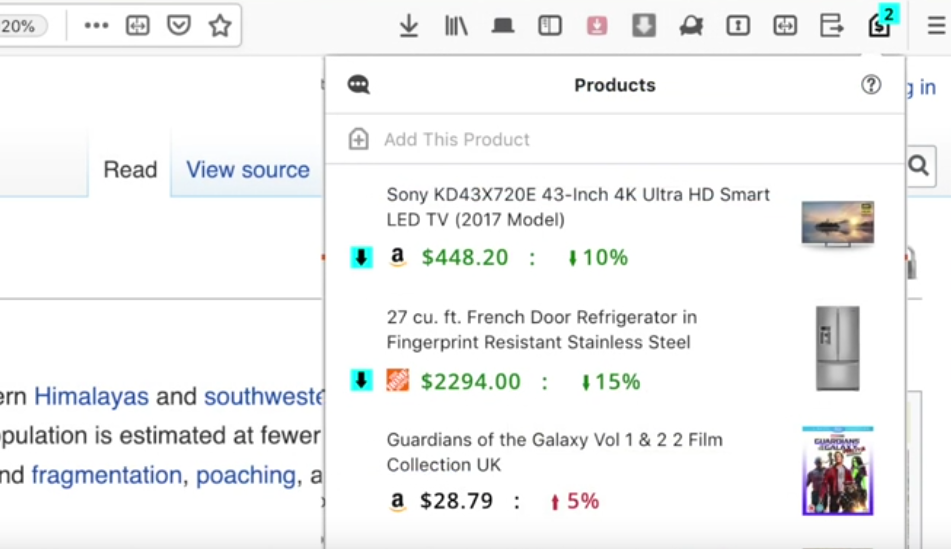Switch to the Read tab
The width and height of the screenshot is (951, 549).
[x=130, y=170]
